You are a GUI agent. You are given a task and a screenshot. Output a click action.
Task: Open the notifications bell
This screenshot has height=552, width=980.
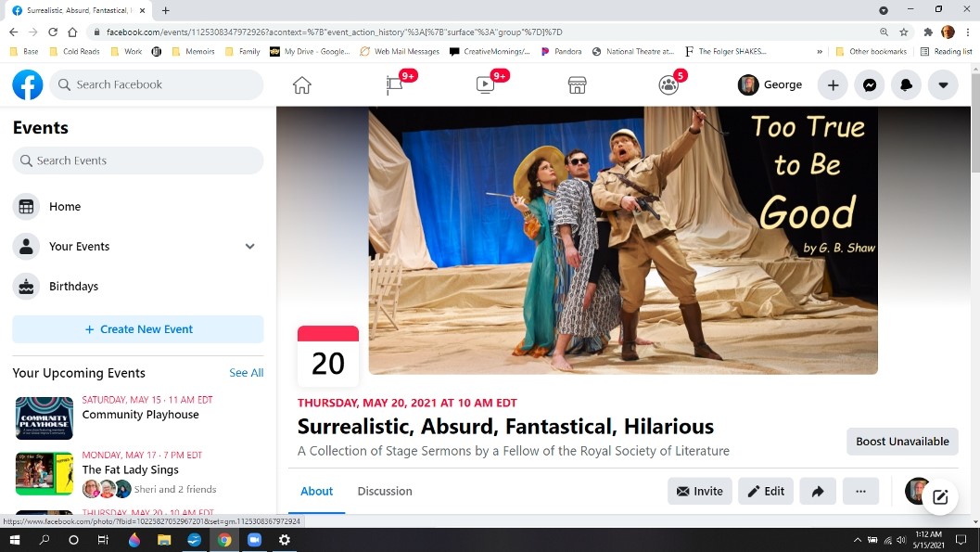(906, 85)
